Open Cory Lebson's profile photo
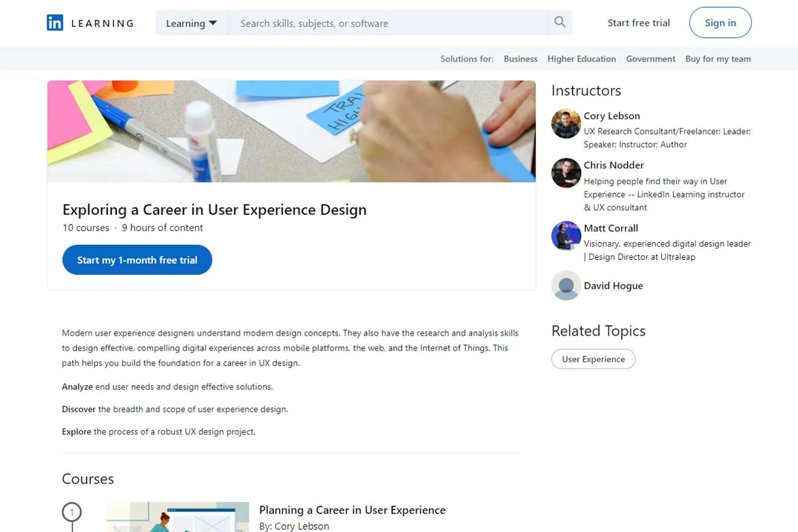This screenshot has width=798, height=532. (566, 124)
